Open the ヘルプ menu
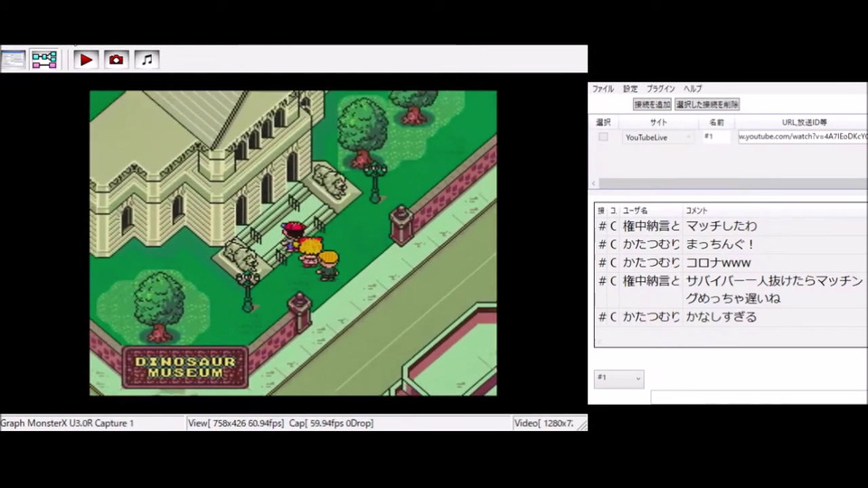The height and width of the screenshot is (488, 868). 693,89
